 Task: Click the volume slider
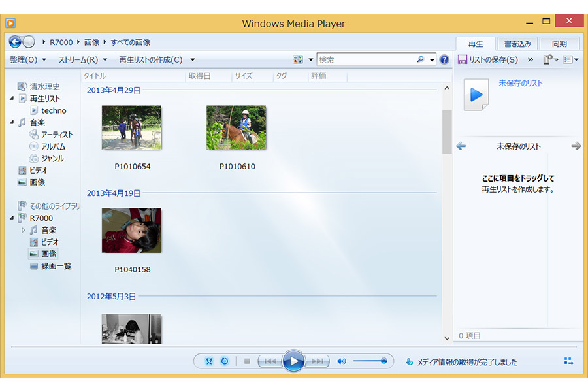coord(370,361)
